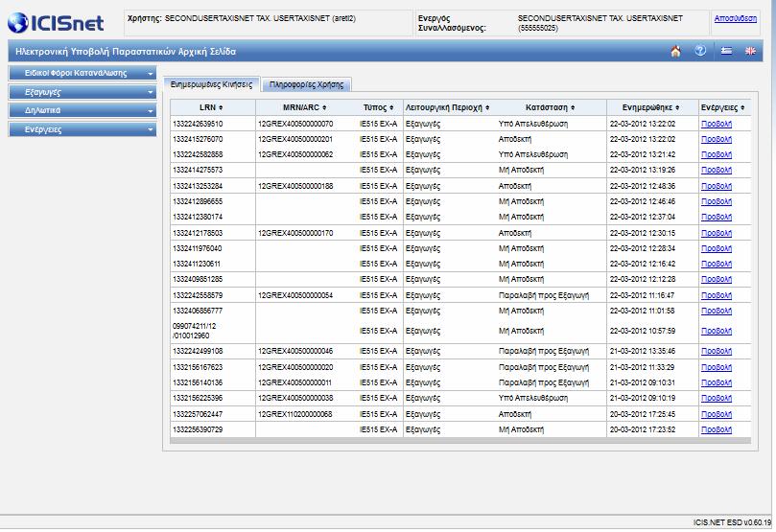Open Προβολή for LRN 1332156225396
The height and width of the screenshot is (532, 776).
[717, 399]
